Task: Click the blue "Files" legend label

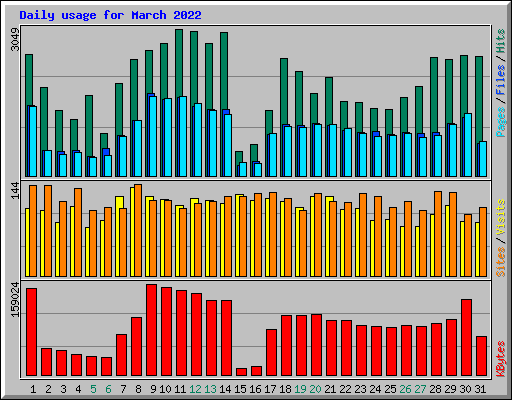Action: click(x=501, y=80)
